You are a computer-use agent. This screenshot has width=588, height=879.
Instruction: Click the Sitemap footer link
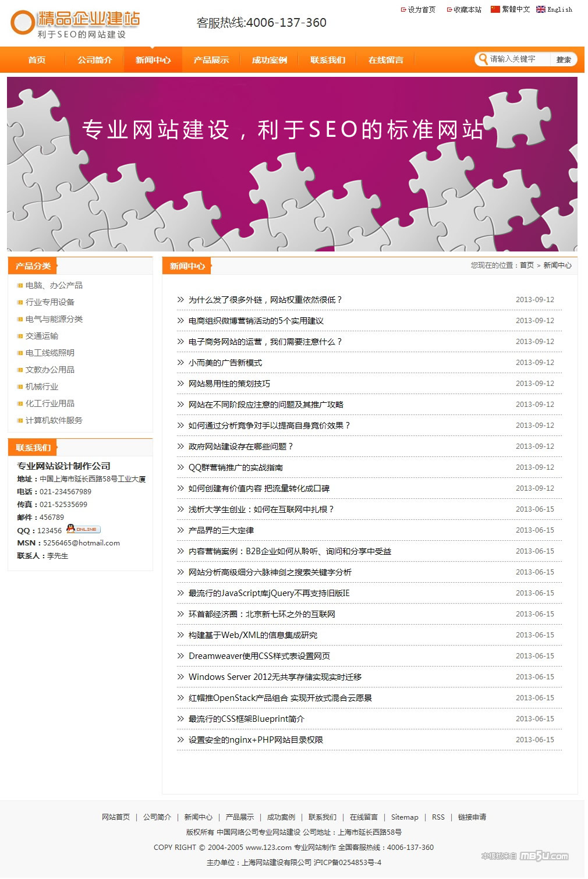(x=404, y=817)
